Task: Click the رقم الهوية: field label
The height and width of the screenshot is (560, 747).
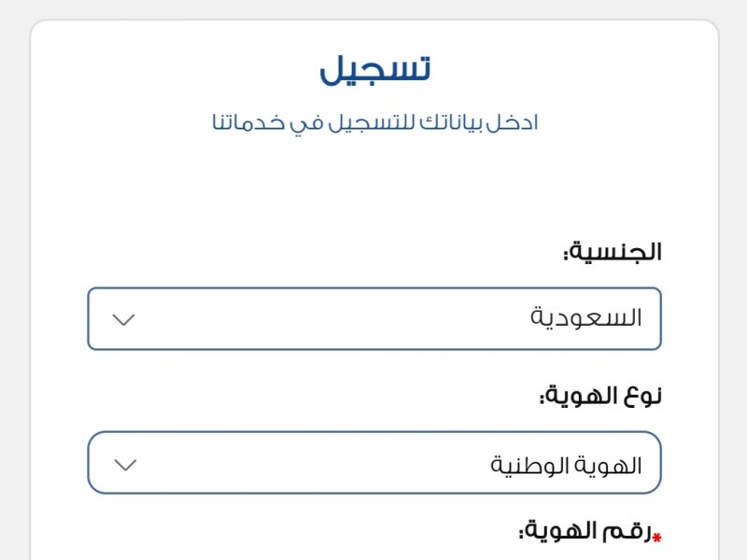Action: (x=585, y=530)
